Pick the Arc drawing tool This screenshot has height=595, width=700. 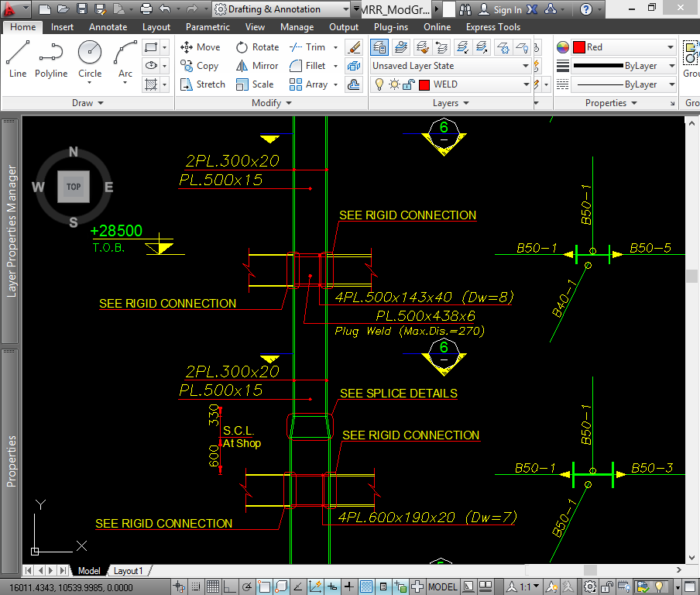[125, 59]
